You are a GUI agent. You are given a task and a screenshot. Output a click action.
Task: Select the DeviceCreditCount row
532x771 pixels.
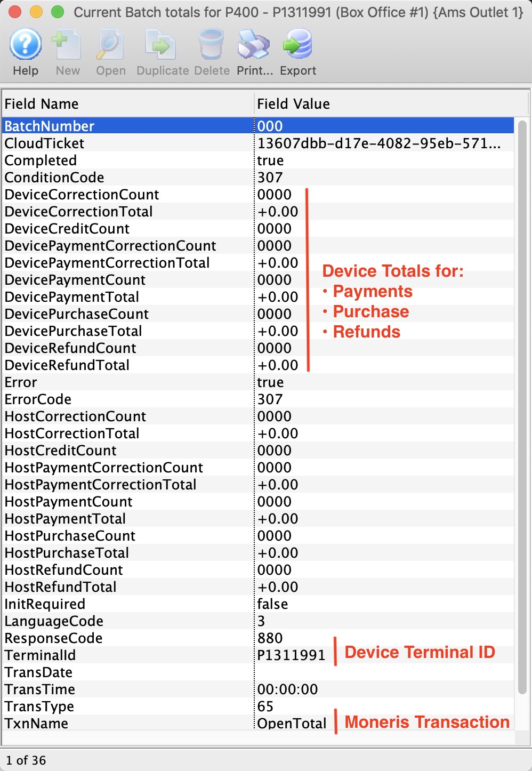point(258,228)
